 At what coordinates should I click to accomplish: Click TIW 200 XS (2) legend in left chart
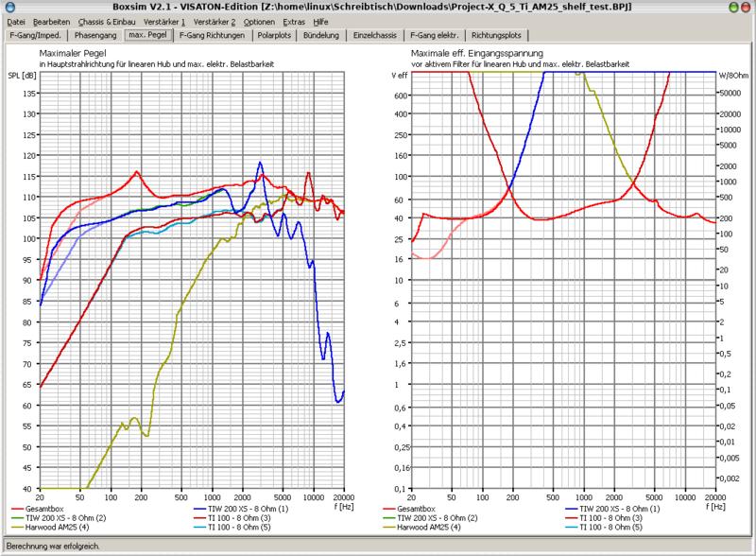(59, 518)
